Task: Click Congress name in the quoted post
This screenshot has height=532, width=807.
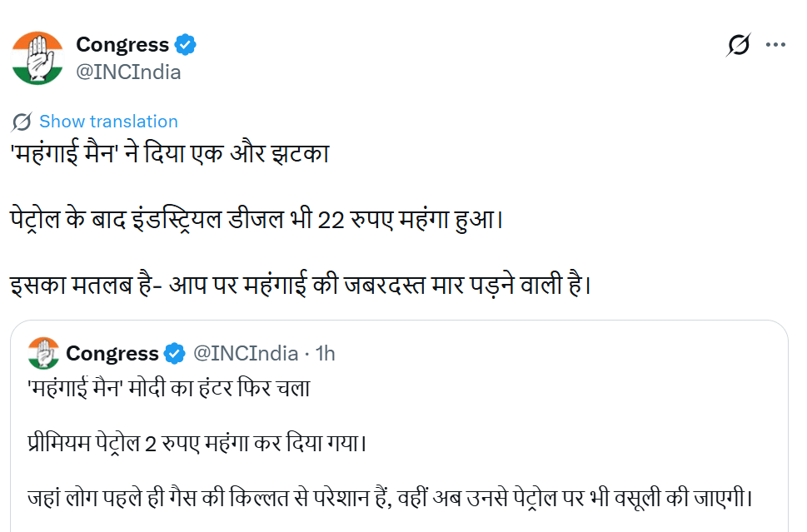Action: click(112, 353)
